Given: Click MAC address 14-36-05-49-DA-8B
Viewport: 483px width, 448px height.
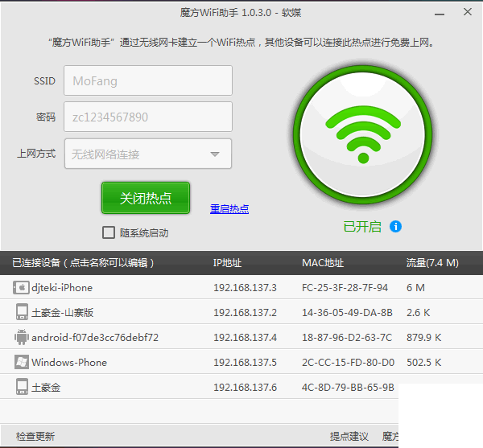Looking at the screenshot, I should pyautogui.click(x=347, y=312).
